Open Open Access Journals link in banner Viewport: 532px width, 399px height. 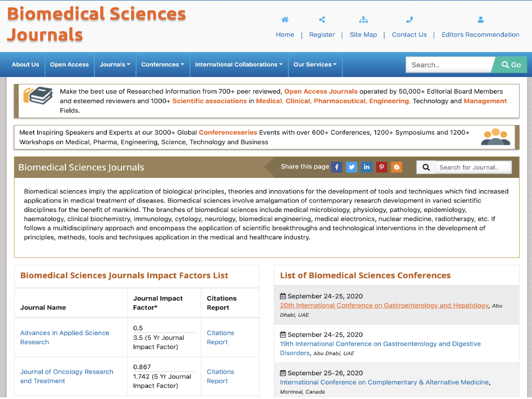(x=321, y=91)
